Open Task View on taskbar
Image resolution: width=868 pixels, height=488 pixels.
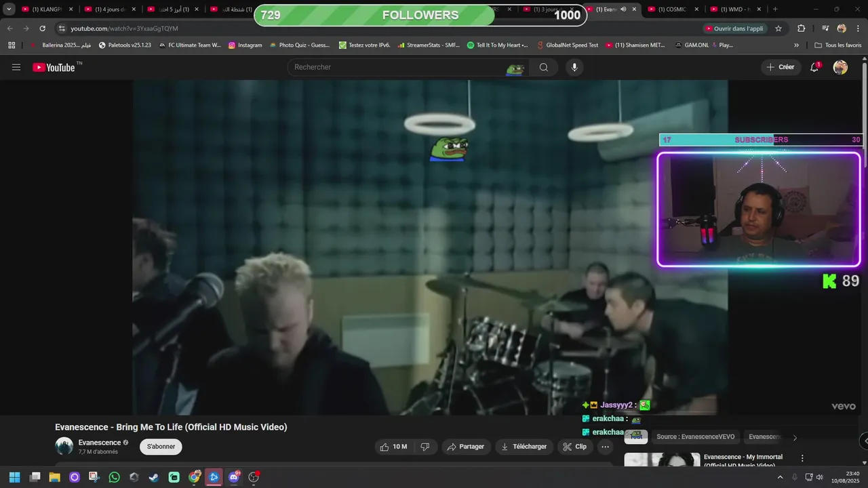pyautogui.click(x=35, y=477)
